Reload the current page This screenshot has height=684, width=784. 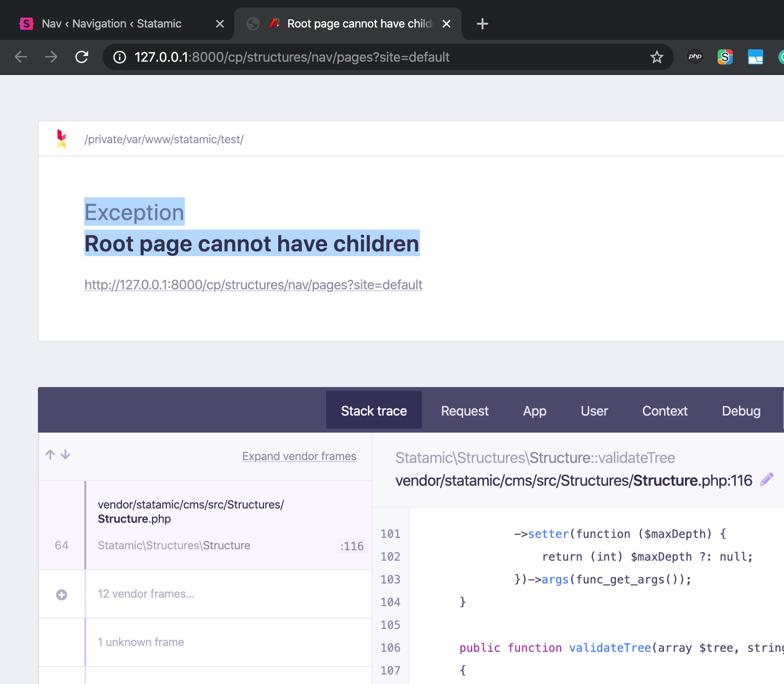(x=82, y=57)
